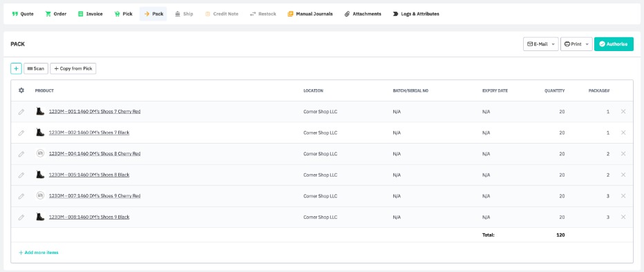644x272 pixels.
Task: Open the Print dropdown menu
Action: (x=576, y=44)
